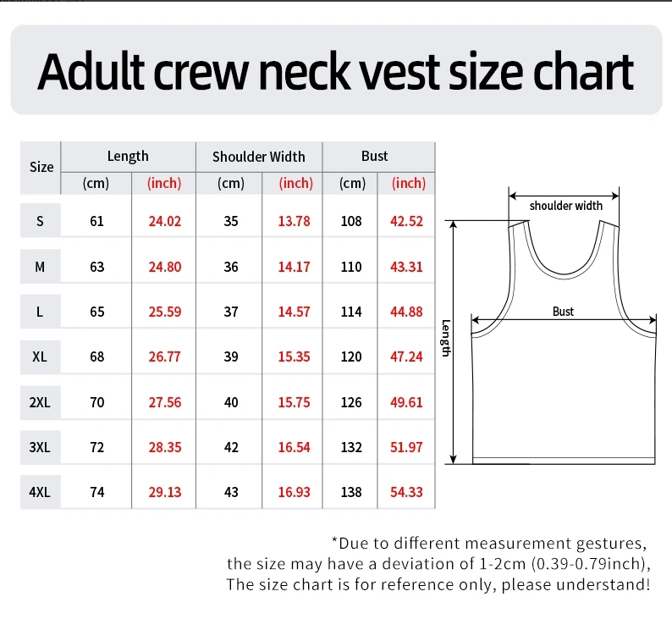Click the "shoulder width" label on the diagram
This screenshot has width=672, height=619.
click(565, 206)
